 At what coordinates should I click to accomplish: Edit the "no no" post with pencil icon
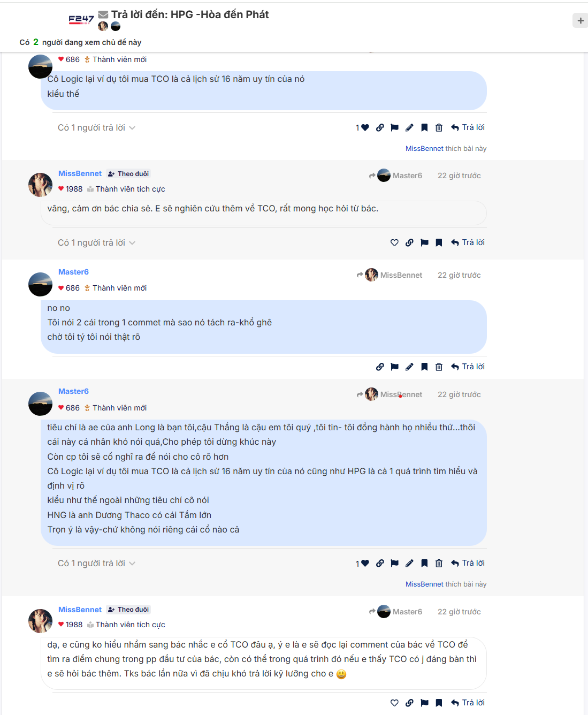click(x=409, y=367)
